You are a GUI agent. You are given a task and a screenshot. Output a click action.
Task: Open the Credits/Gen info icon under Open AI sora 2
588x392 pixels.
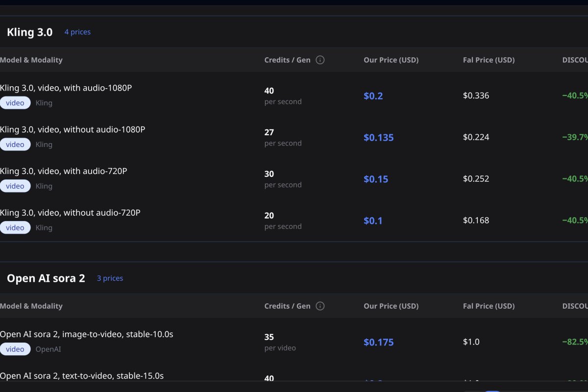point(320,306)
